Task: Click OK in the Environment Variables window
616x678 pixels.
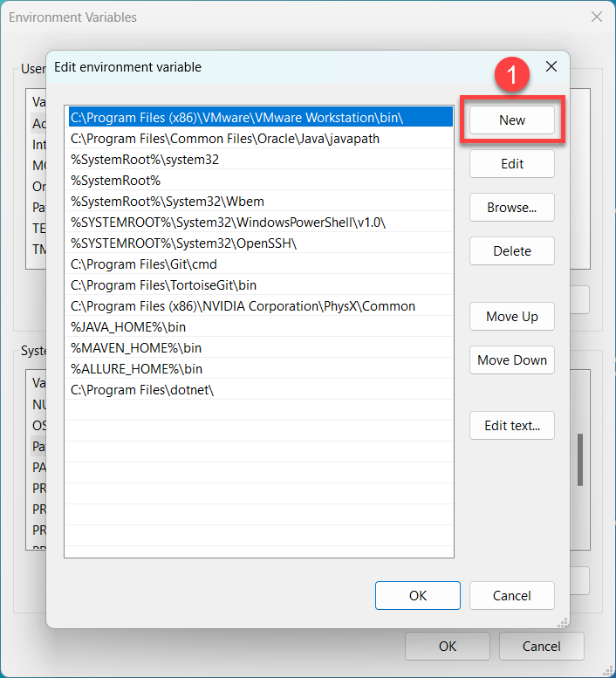Action: point(448,647)
